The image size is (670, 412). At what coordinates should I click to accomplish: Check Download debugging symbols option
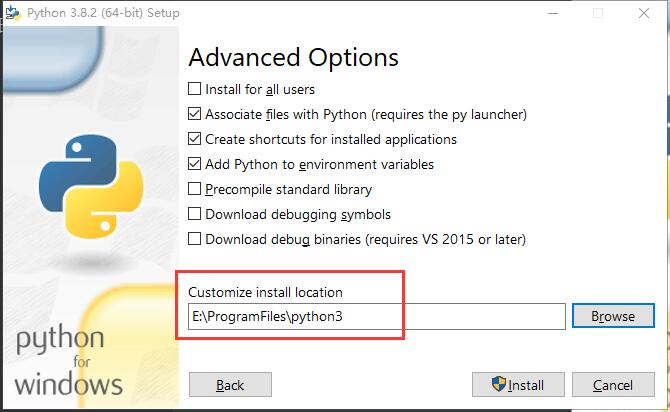coord(194,214)
